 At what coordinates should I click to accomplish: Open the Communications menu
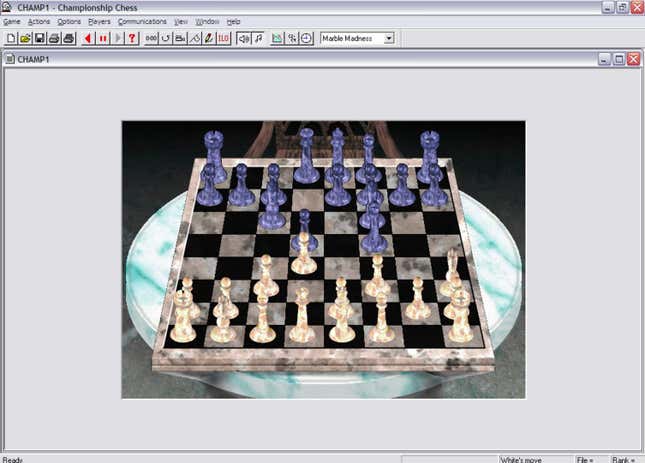click(x=142, y=22)
